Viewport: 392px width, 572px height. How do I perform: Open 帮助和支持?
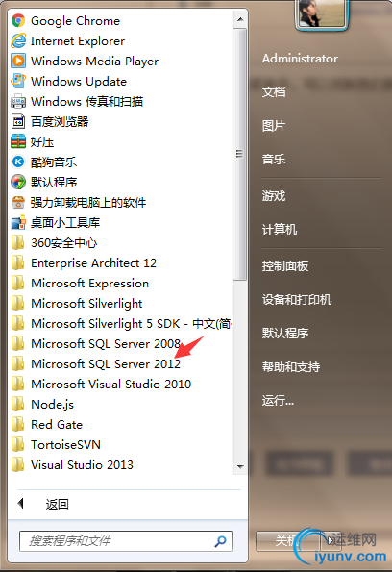point(291,366)
